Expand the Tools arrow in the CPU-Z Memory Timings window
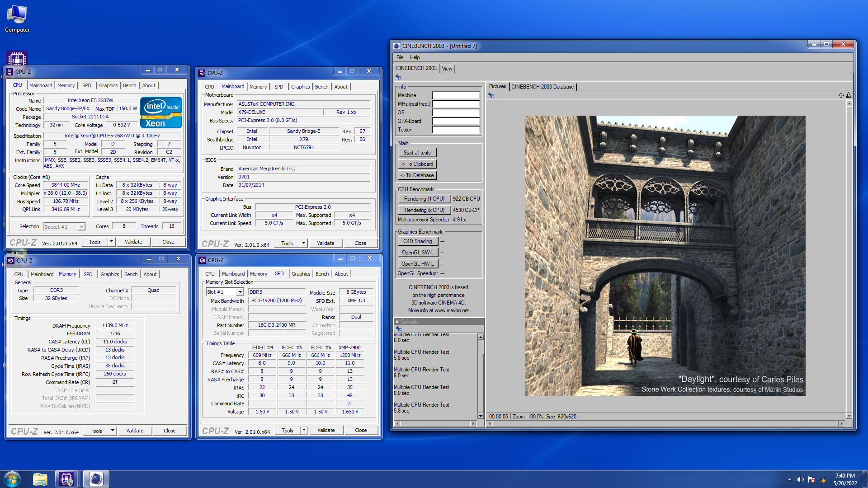The image size is (868, 488). coord(113,431)
